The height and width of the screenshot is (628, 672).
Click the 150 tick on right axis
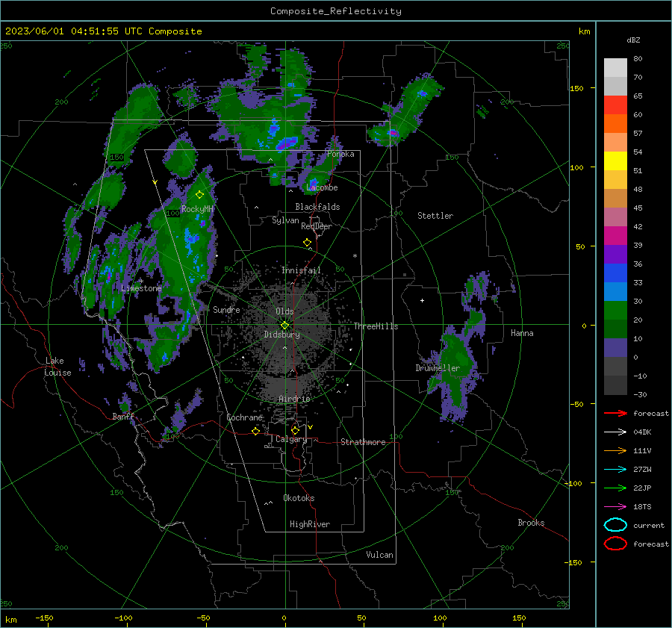click(576, 88)
